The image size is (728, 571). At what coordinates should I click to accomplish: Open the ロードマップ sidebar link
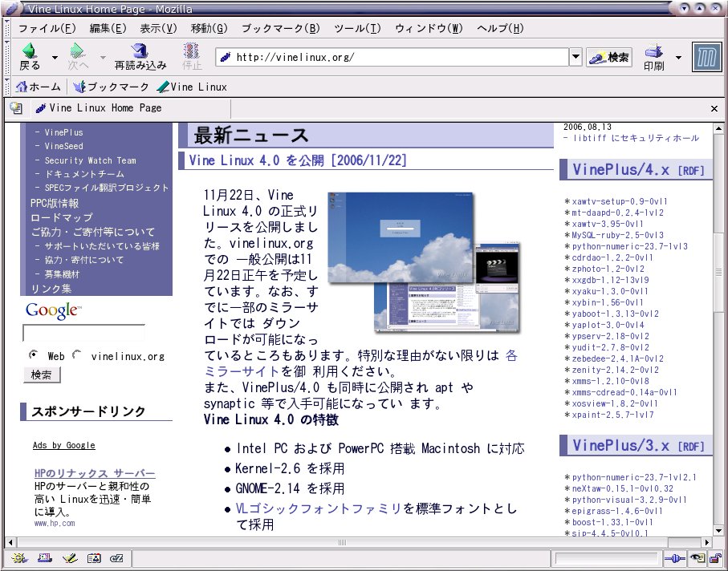click(x=62, y=217)
